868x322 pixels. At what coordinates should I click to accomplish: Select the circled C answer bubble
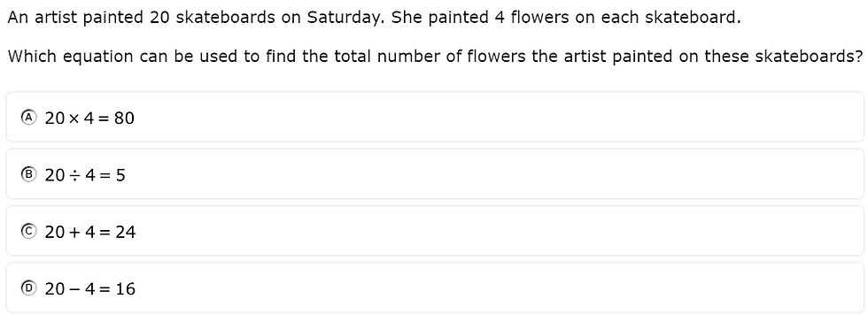(x=28, y=232)
